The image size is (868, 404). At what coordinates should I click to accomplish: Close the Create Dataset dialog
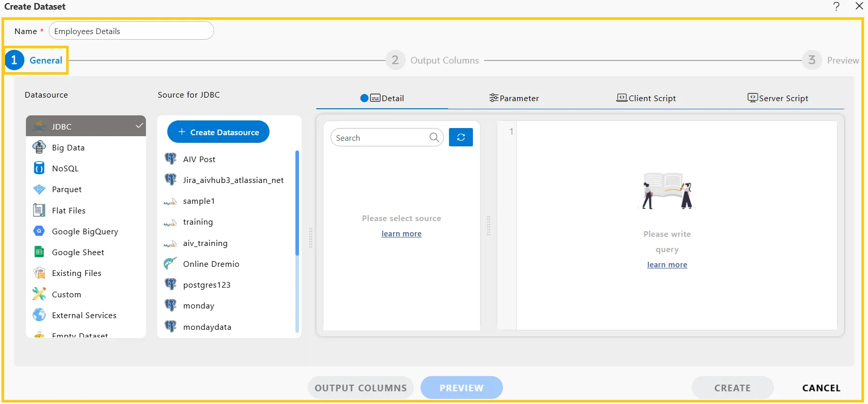coord(859,6)
